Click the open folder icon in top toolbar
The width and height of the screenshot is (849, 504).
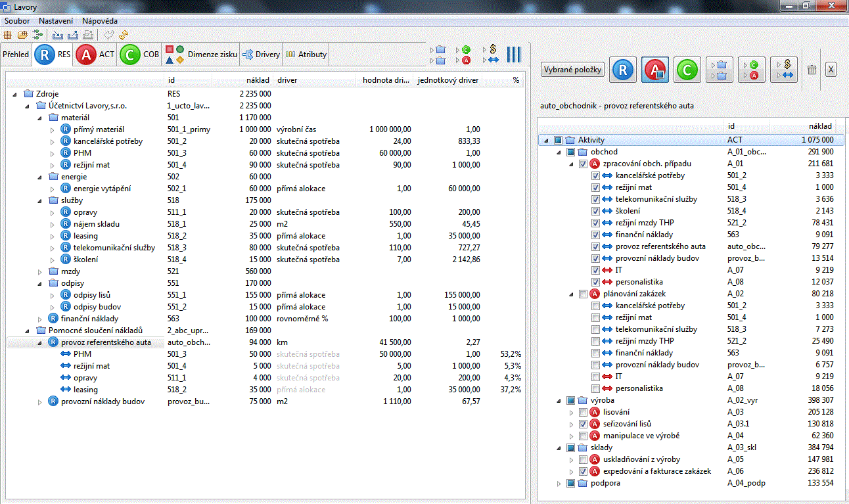22,35
